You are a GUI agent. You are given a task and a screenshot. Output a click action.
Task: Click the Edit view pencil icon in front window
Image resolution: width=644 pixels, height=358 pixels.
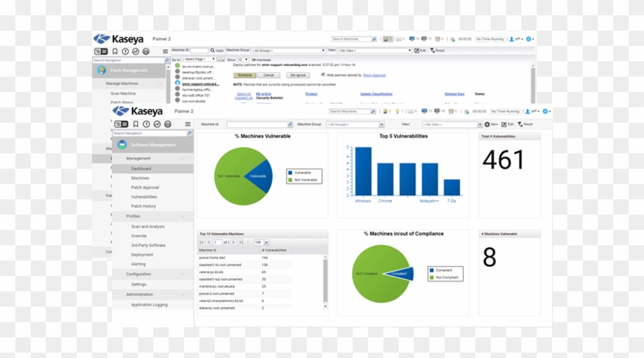pyautogui.click(x=504, y=124)
